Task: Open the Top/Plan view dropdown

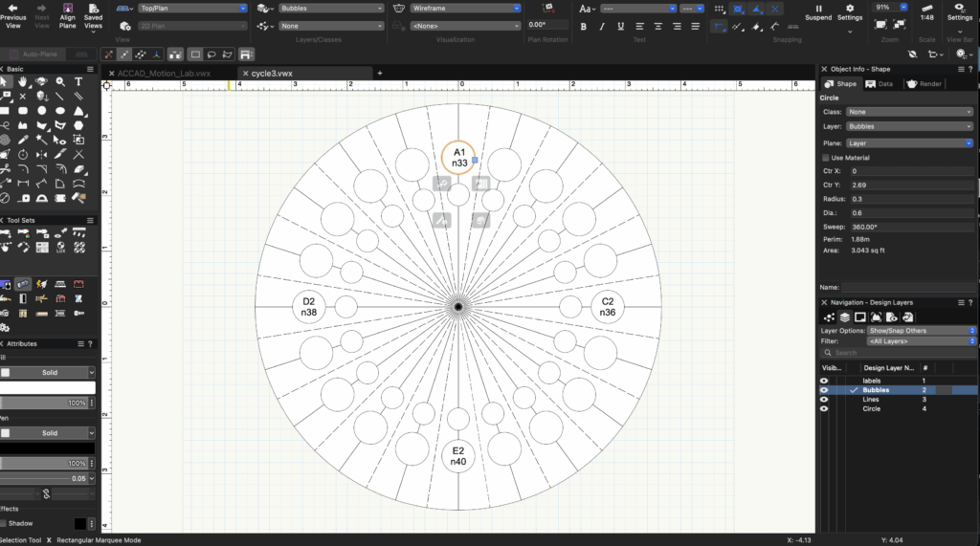Action: tap(192, 8)
